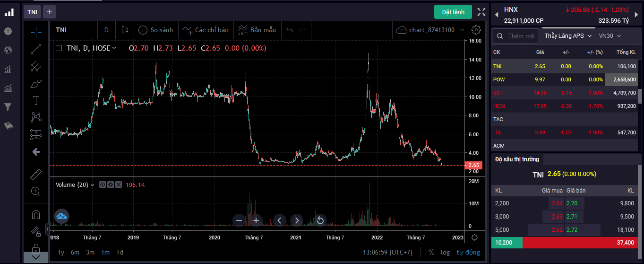Expand drawing toolbar with bottom chevron
The width and height of the screenshot is (644, 264).
click(36, 257)
